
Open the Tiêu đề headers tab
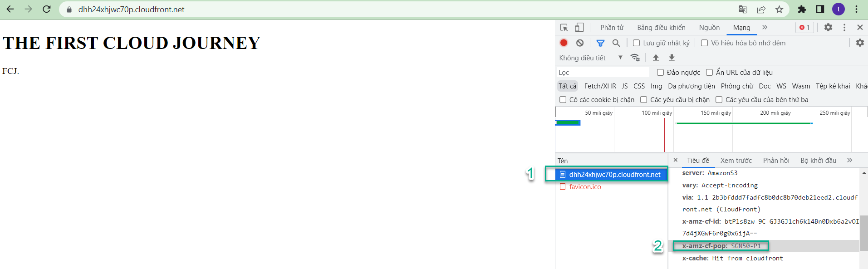pos(698,161)
